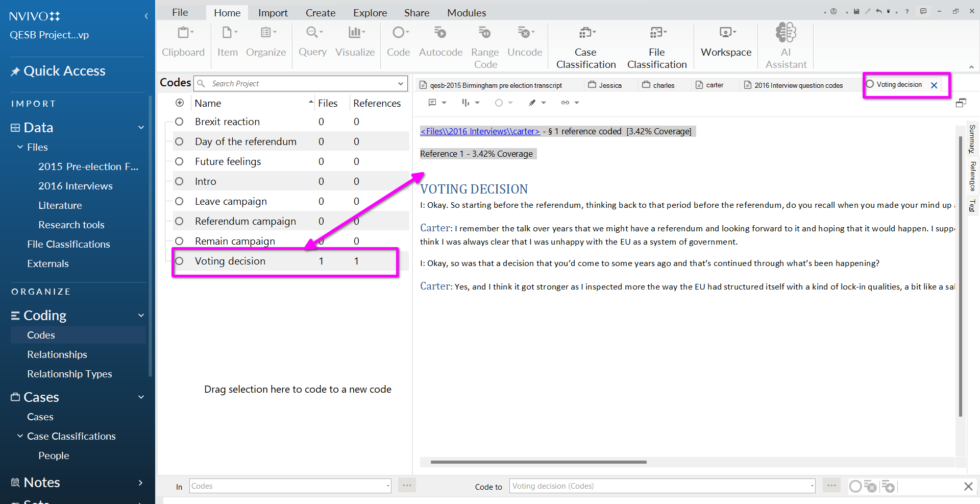980x504 pixels.
Task: Select the Future feelings code circle
Action: click(179, 161)
